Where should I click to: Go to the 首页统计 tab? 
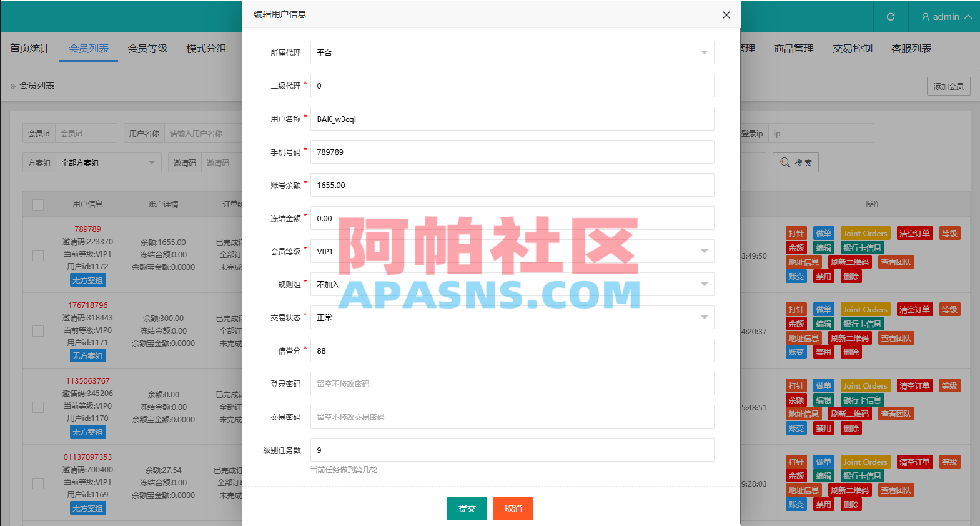pyautogui.click(x=30, y=48)
